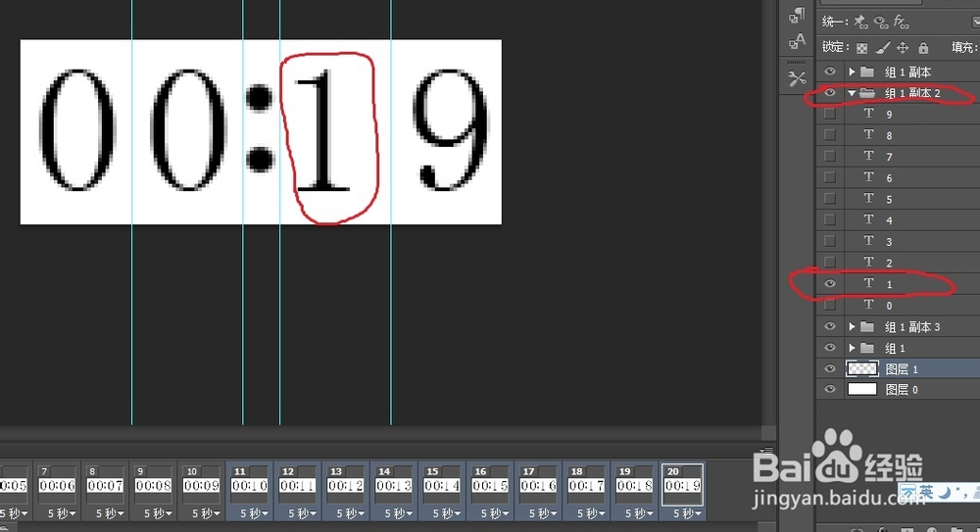Viewport: 980px width, 532px height.
Task: Click the T icon of text layer 6
Action: click(x=868, y=177)
